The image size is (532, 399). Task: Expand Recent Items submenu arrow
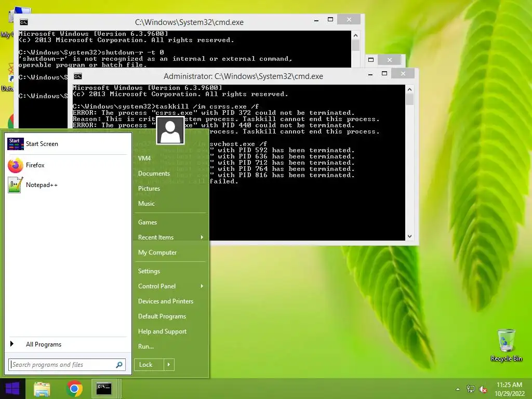tap(202, 237)
